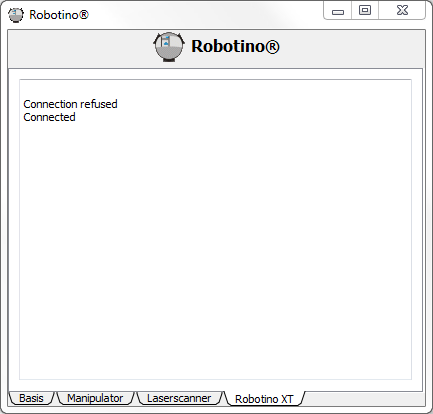Click the Robotino robot logo in header

(x=169, y=47)
